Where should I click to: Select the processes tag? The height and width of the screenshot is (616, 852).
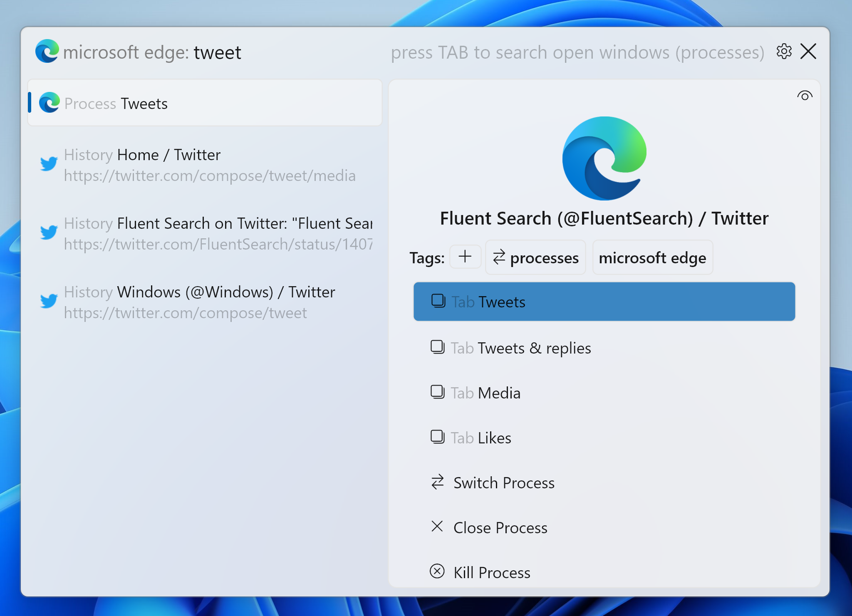[535, 257]
